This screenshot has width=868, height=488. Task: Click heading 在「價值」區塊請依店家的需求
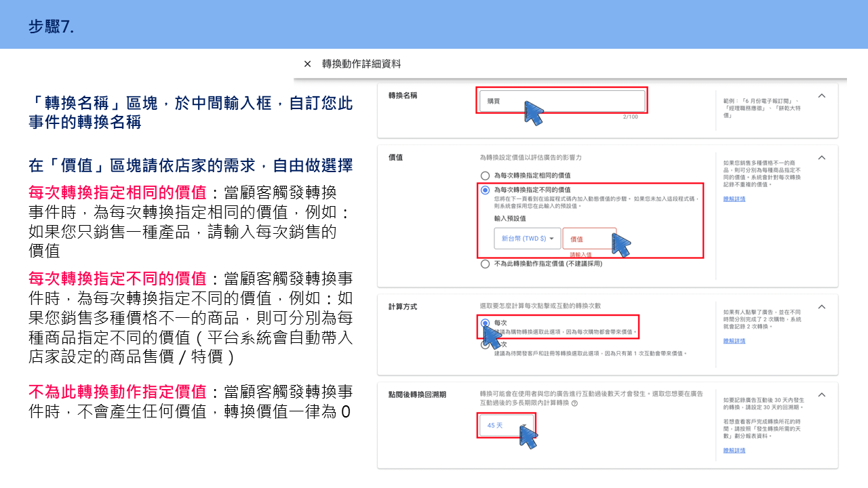(x=191, y=165)
